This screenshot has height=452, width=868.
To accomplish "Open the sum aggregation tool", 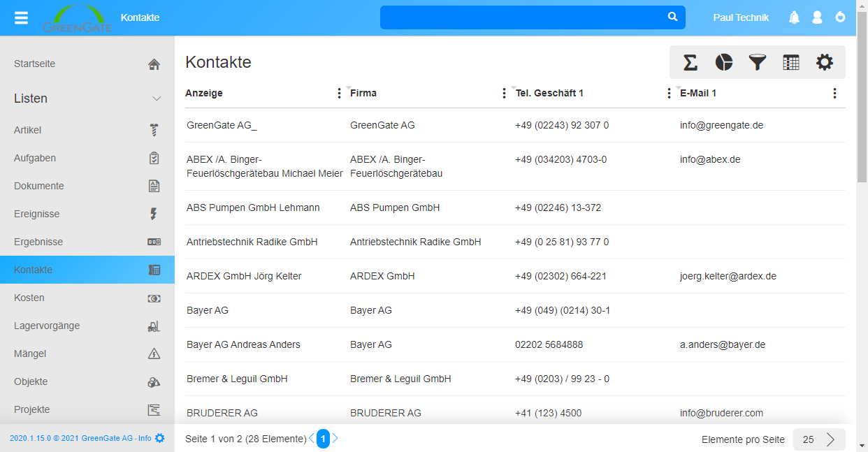I will click(x=690, y=62).
